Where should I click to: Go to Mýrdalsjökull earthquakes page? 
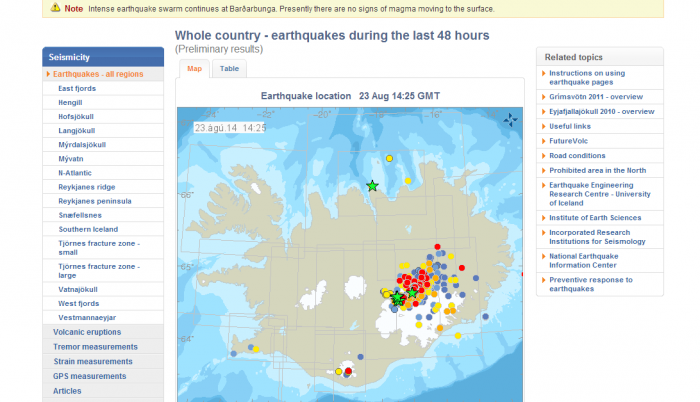(x=82, y=144)
